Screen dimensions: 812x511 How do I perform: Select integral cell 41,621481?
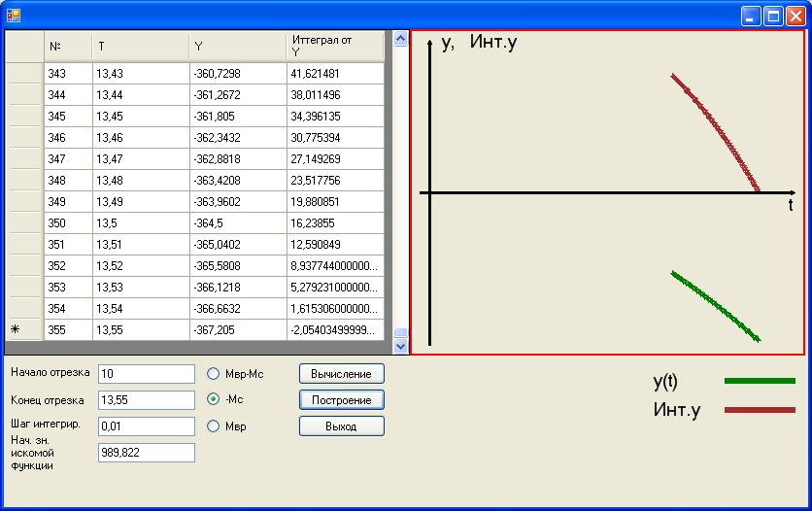click(335, 74)
